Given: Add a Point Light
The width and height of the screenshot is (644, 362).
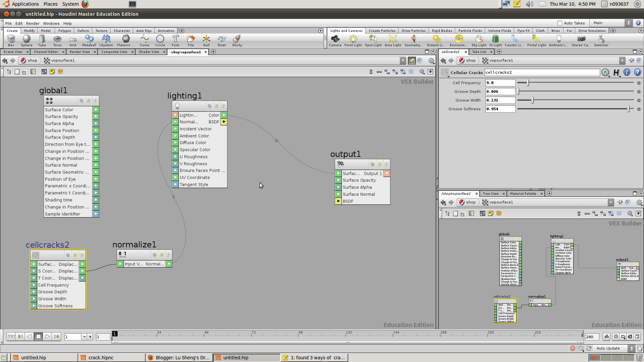Looking at the screenshot, I should pos(353,40).
